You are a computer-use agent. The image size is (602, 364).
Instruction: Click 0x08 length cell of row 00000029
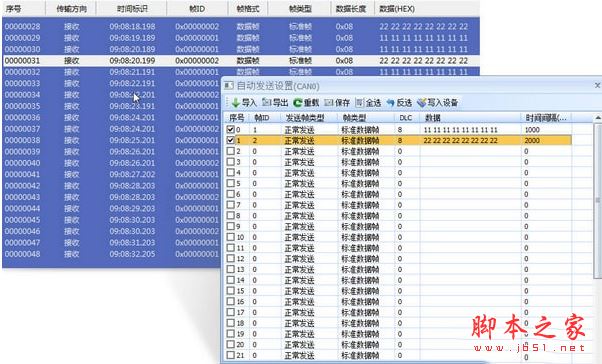coord(344,38)
